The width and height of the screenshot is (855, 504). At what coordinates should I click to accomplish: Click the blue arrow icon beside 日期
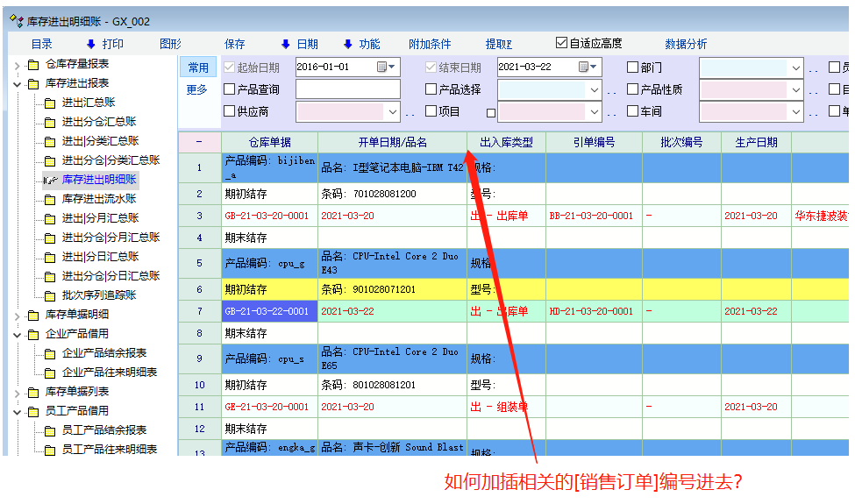tap(285, 44)
